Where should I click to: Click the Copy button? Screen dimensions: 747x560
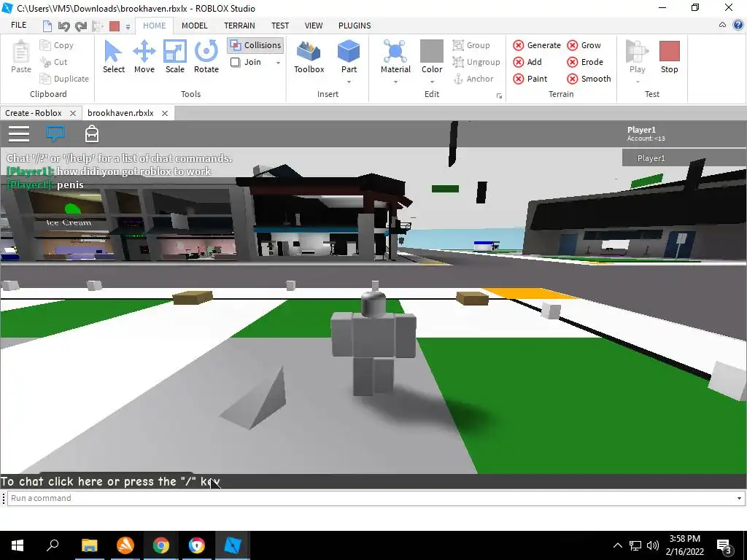point(57,45)
